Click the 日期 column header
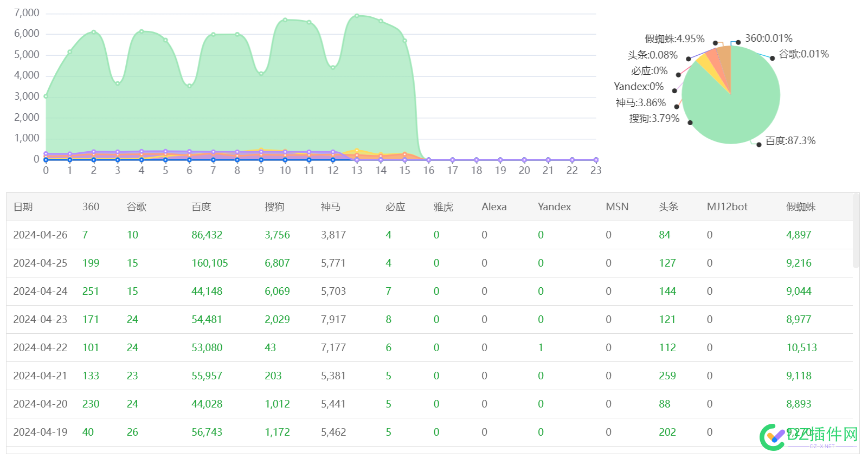Viewport: 868px width, 459px height. coord(23,207)
